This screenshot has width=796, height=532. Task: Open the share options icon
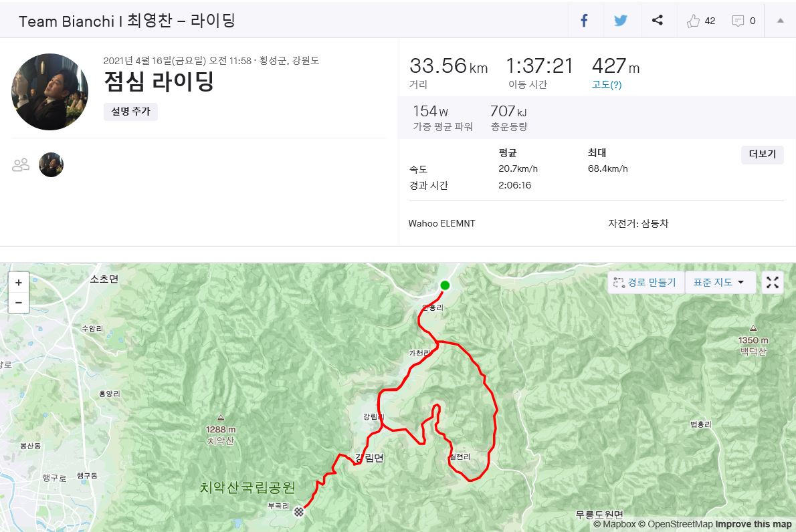pyautogui.click(x=658, y=21)
